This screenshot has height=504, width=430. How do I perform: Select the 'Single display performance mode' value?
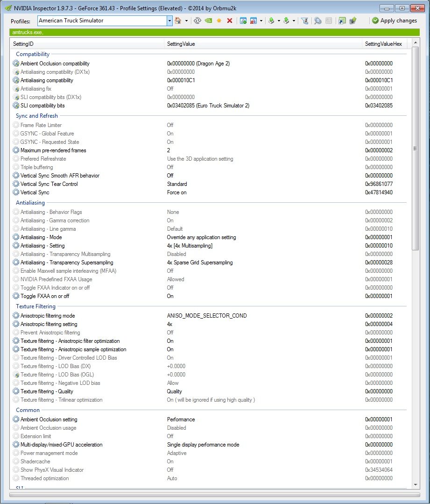click(x=203, y=445)
